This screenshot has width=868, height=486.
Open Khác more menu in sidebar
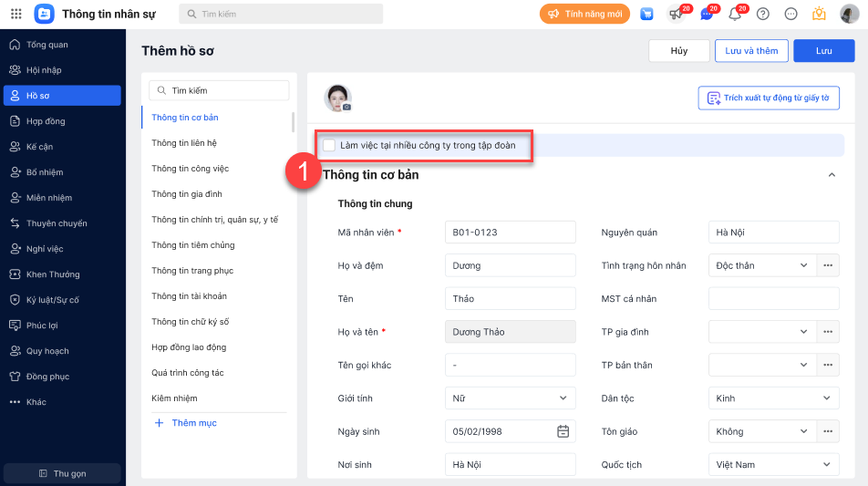click(x=62, y=401)
